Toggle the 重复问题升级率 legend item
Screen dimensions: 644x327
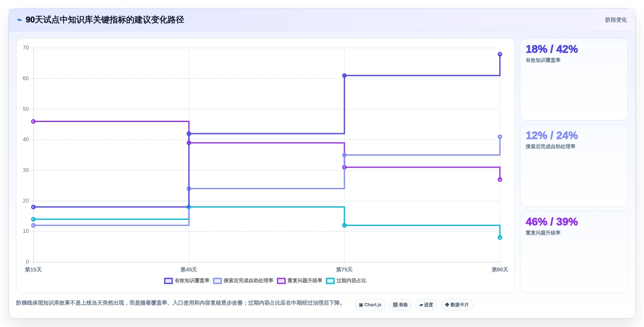300,281
